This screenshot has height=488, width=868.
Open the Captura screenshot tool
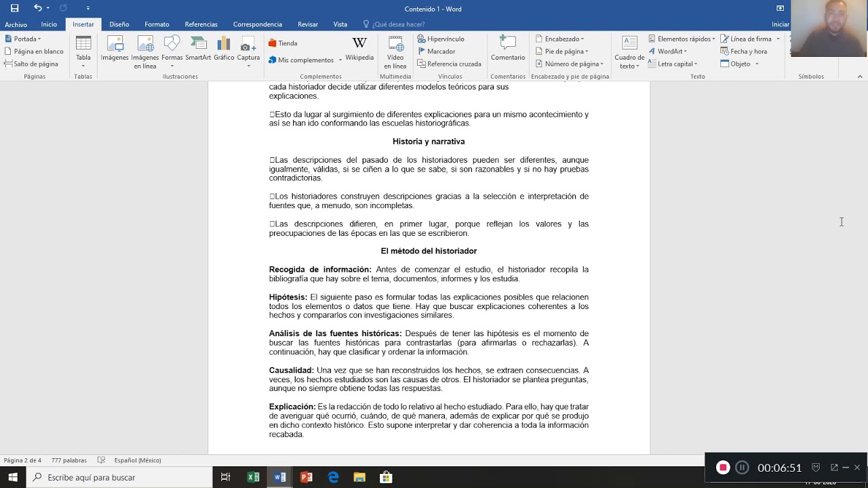click(x=248, y=52)
